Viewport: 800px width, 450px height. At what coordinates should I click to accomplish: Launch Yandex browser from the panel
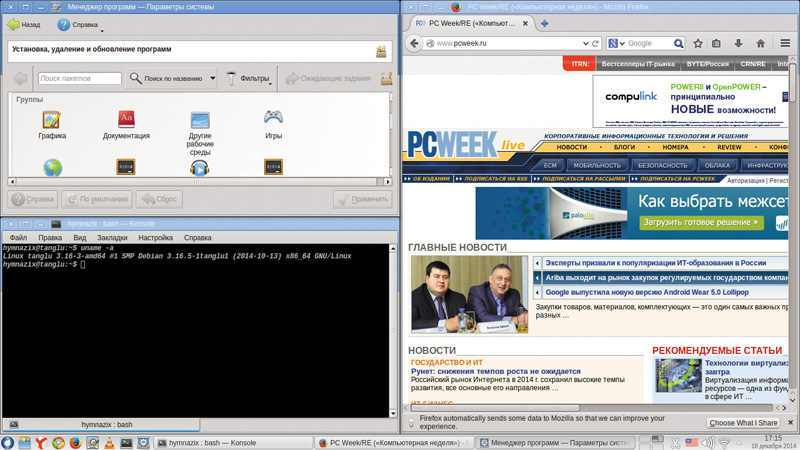pyautogui.click(x=41, y=442)
